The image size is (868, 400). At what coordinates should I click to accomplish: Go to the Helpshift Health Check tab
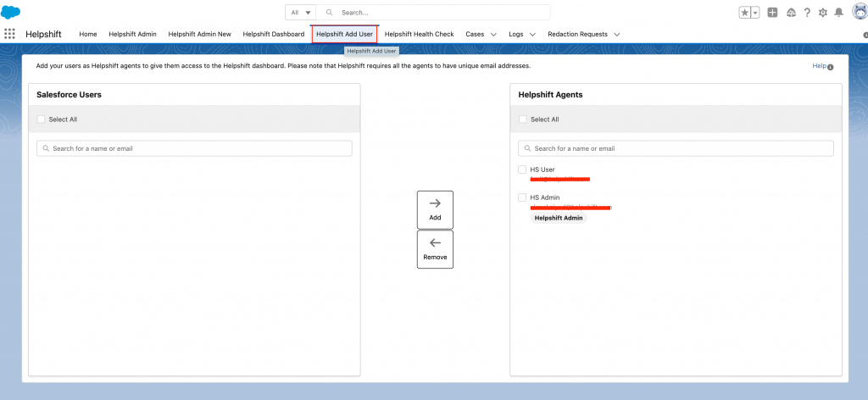tap(419, 34)
